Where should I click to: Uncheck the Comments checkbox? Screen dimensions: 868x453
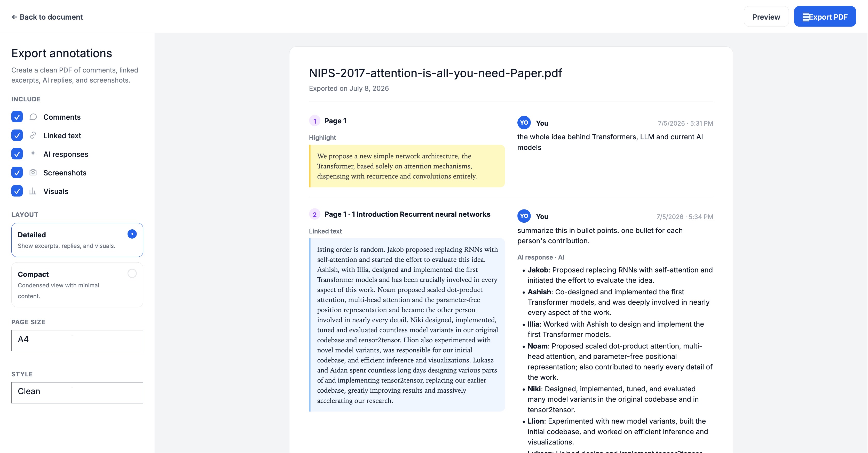pos(17,117)
